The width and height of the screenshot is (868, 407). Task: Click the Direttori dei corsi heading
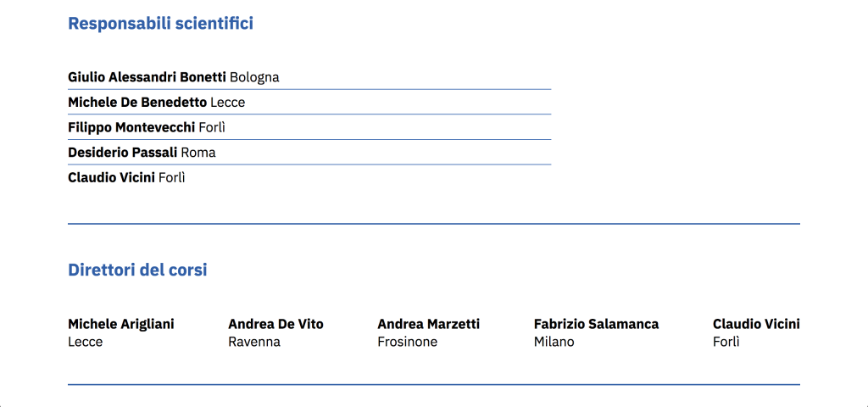137,270
